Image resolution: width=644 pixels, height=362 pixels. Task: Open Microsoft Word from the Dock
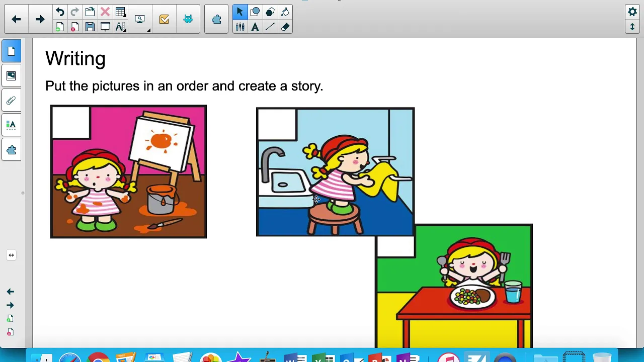tap(295, 358)
